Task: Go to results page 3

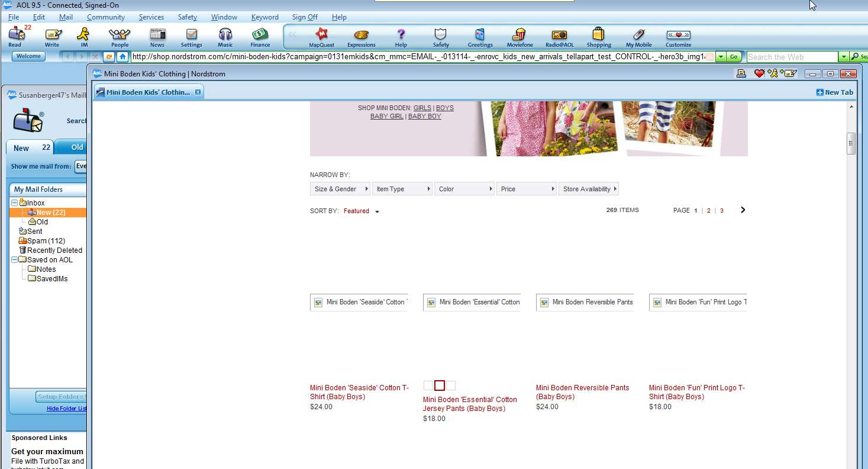Action: 722,210
